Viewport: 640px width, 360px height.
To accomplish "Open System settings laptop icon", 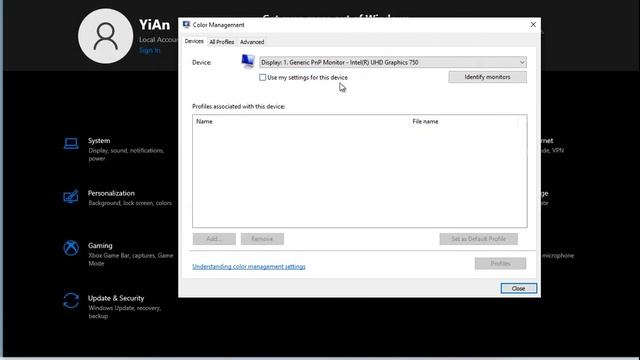I will pos(71,144).
